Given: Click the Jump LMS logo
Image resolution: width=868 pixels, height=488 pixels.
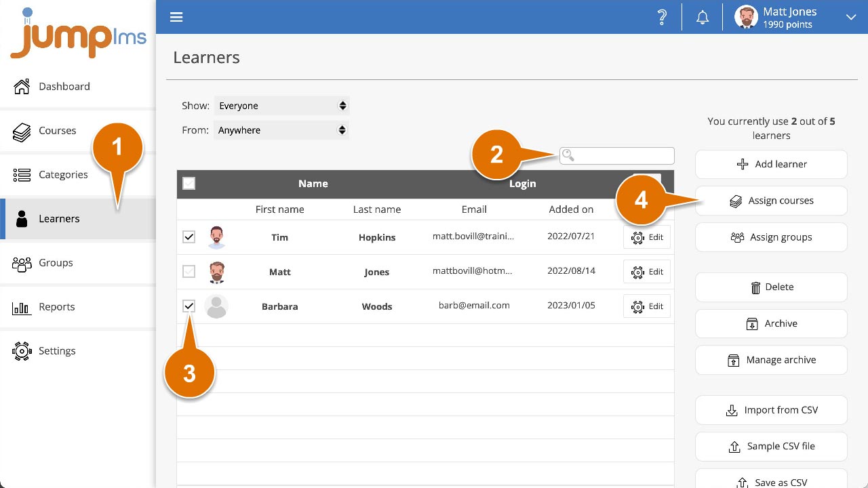Looking at the screenshot, I should [x=78, y=34].
